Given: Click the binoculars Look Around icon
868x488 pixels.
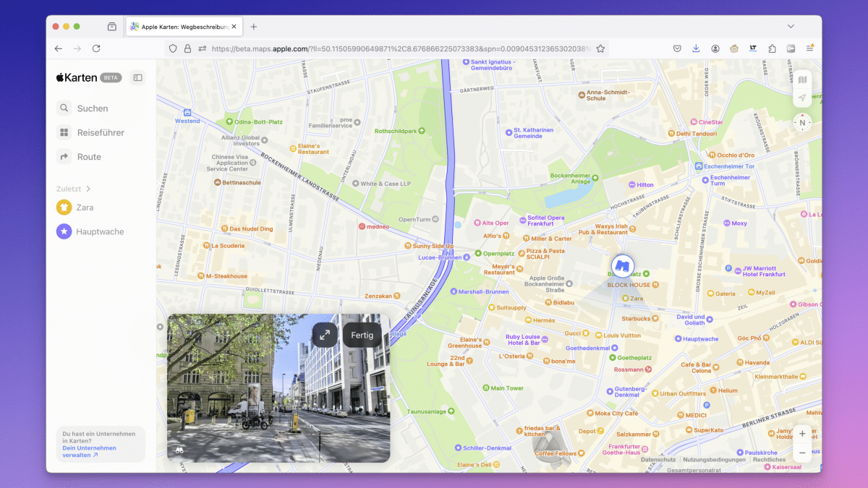Looking at the screenshot, I should (x=179, y=450).
